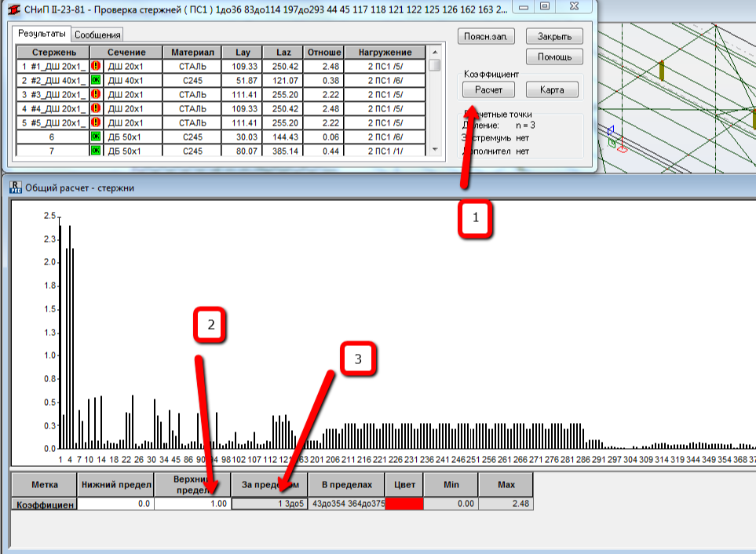Click the green OK icon in row 7
The width and height of the screenshot is (756, 554).
click(96, 151)
